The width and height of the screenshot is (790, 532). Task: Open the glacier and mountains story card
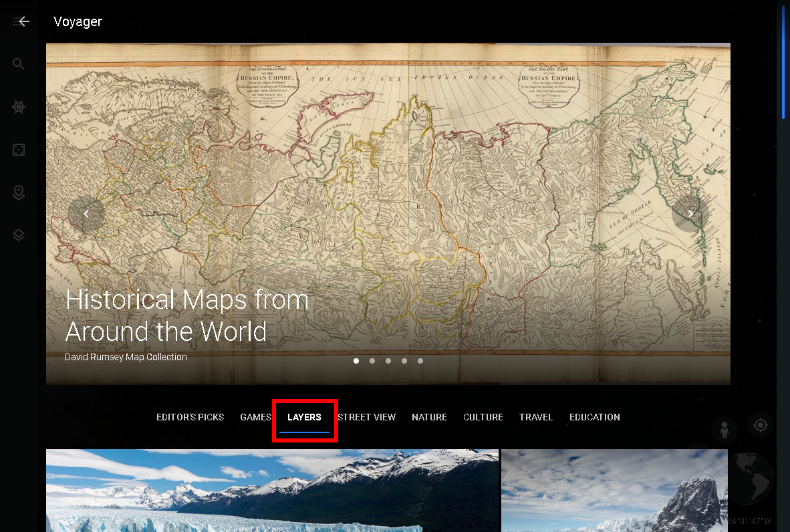[272, 490]
